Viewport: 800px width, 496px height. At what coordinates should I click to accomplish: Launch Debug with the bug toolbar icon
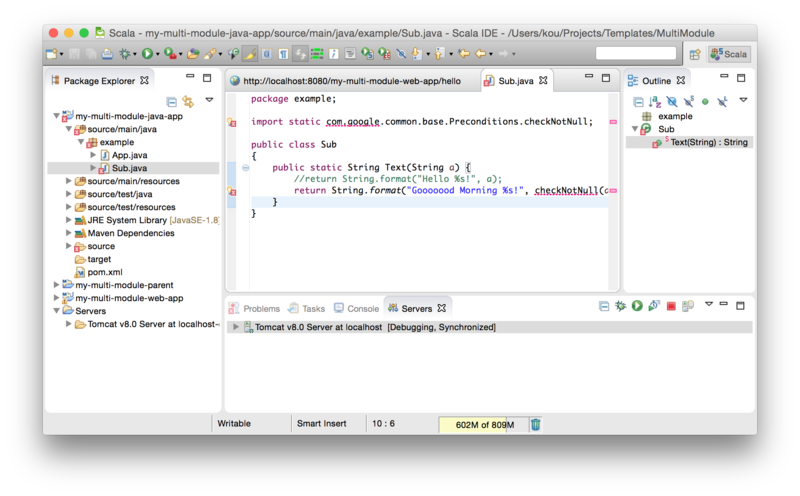coord(124,54)
